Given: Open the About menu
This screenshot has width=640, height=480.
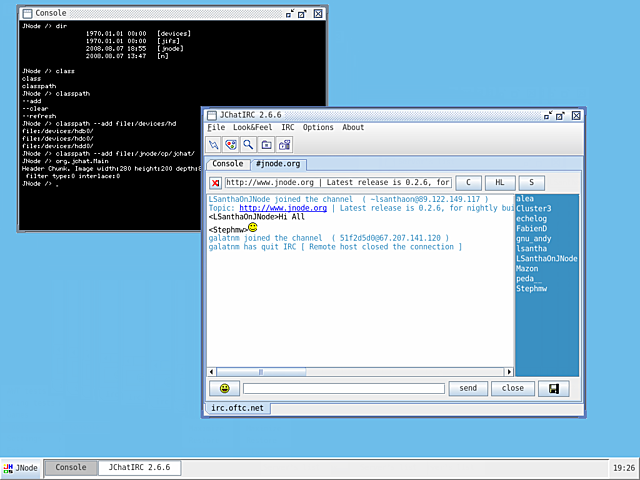Looking at the screenshot, I should click(353, 127).
